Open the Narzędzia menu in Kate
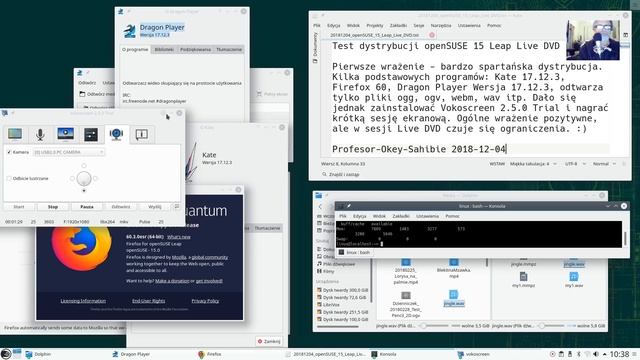640x360 pixels. click(441, 25)
